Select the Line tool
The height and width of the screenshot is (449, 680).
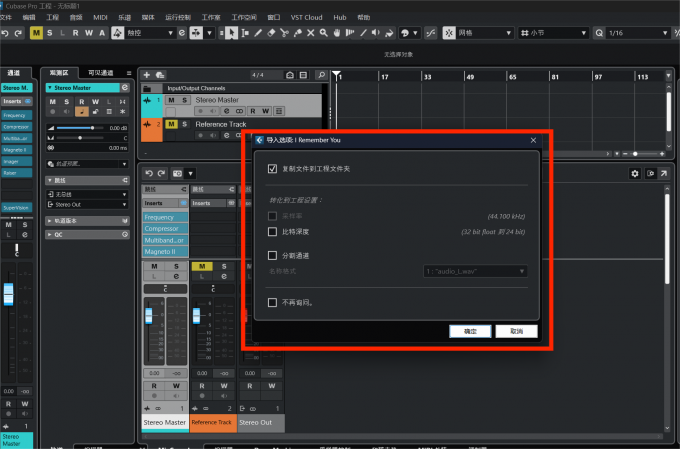click(x=363, y=33)
